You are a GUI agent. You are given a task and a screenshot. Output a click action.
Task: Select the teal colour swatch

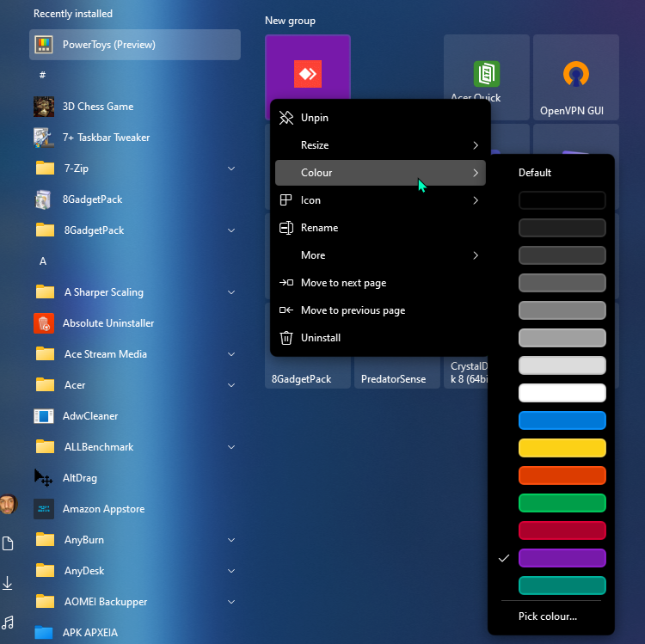562,586
